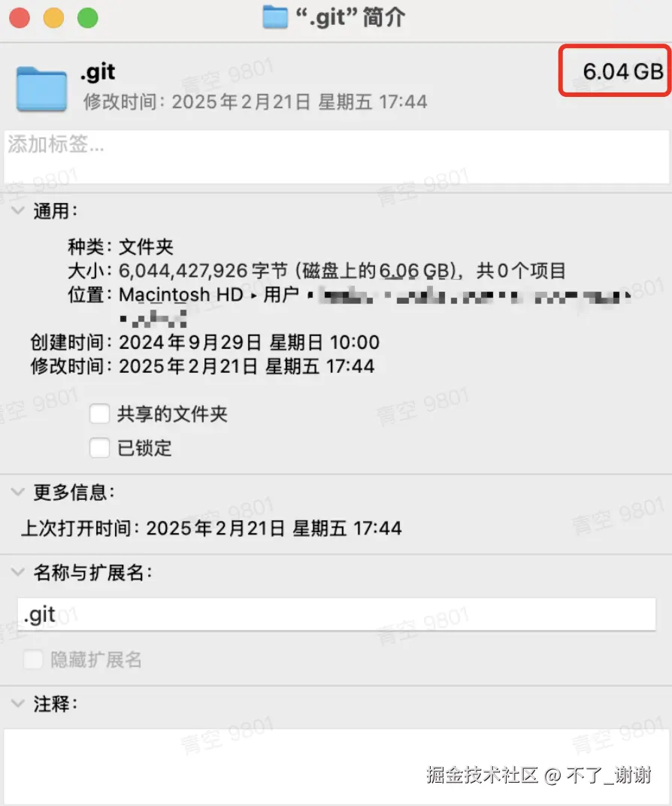Click the yellow minimize window button
The image size is (672, 806).
tap(53, 19)
